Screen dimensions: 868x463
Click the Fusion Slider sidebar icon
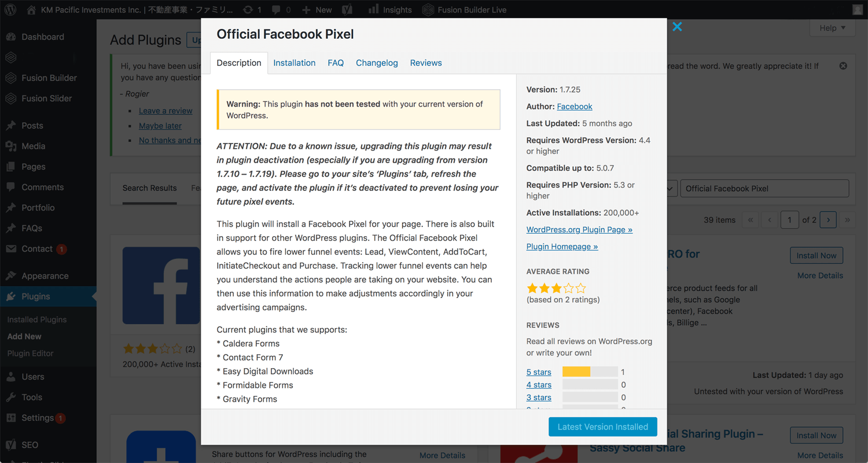pos(11,98)
